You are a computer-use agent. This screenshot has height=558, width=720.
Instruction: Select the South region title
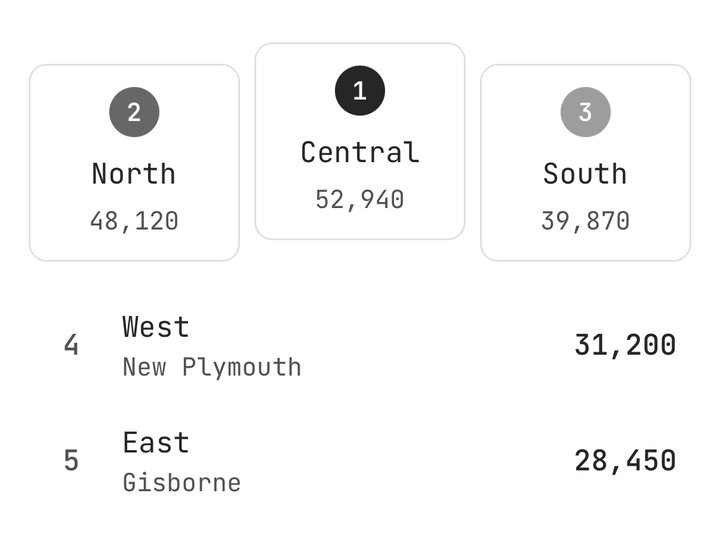click(x=585, y=174)
